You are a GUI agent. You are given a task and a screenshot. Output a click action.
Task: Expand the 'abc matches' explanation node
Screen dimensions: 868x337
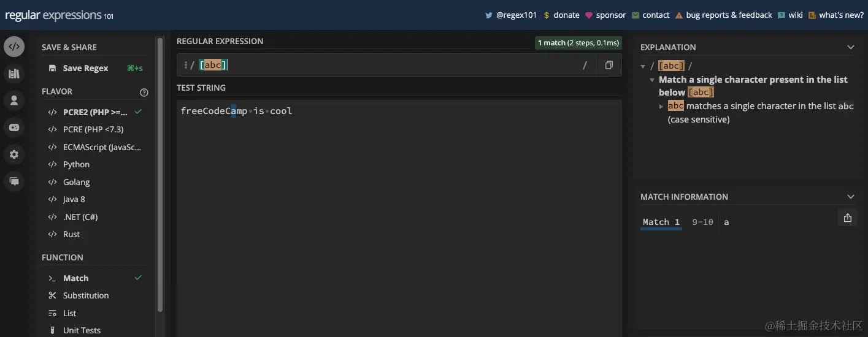661,106
